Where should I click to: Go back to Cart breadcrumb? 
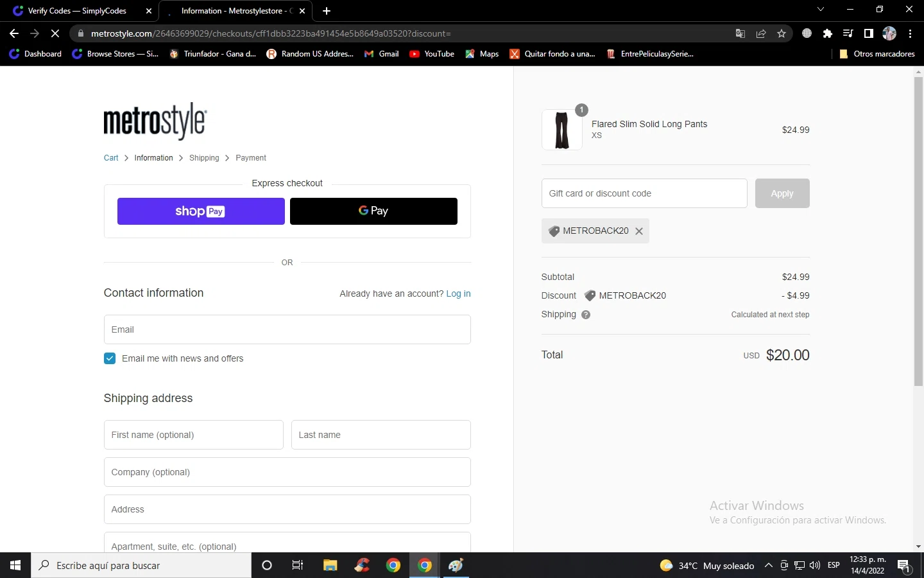tap(111, 158)
